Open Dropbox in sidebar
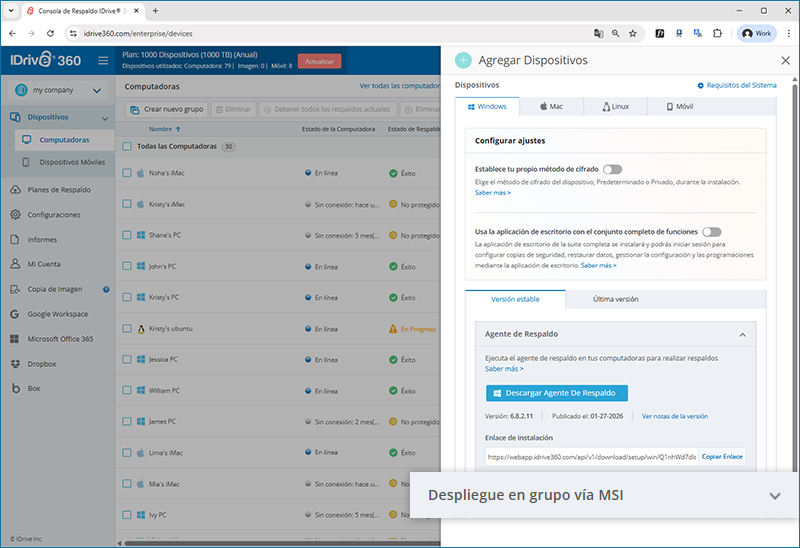Screen dimensions: 800x548 click(42, 364)
